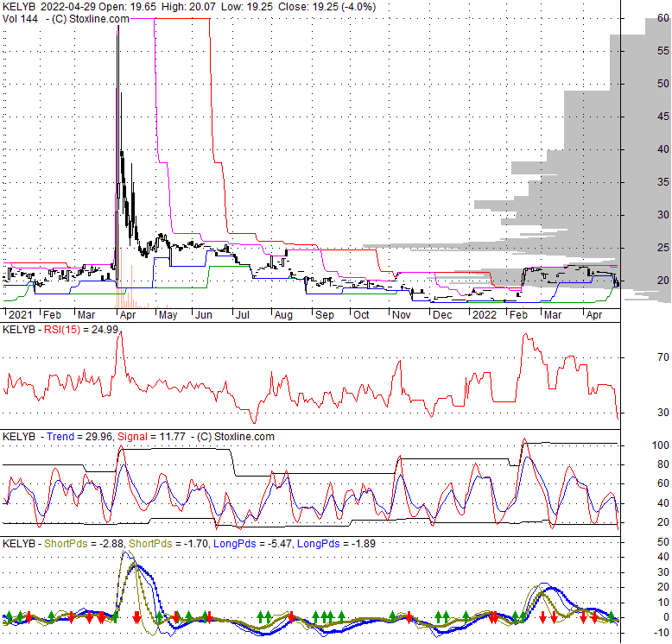672x644 pixels.
Task: Click the RSI(15) indicator label
Action: tap(62, 330)
